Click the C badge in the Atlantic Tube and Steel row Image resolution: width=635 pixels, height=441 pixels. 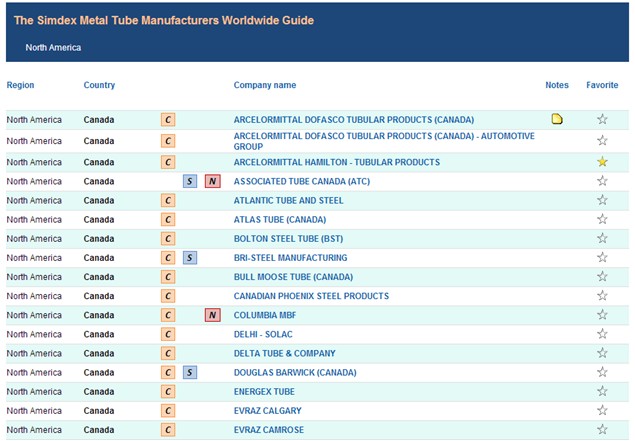point(168,200)
